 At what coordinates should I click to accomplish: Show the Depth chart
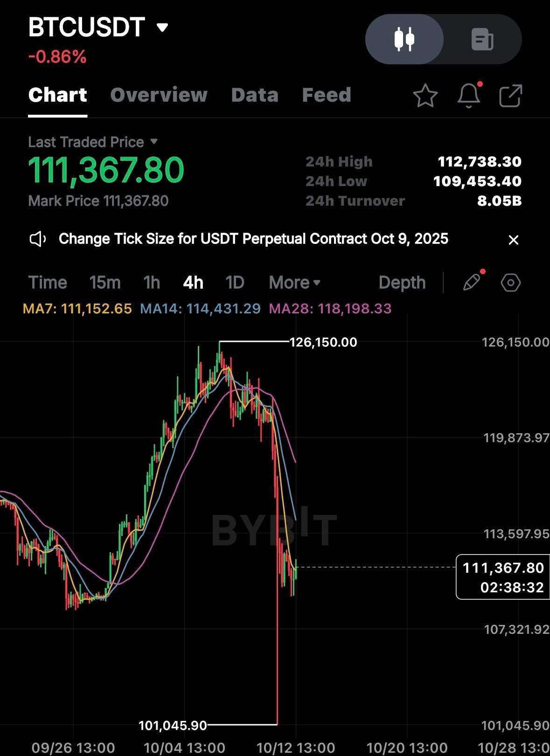(x=402, y=283)
